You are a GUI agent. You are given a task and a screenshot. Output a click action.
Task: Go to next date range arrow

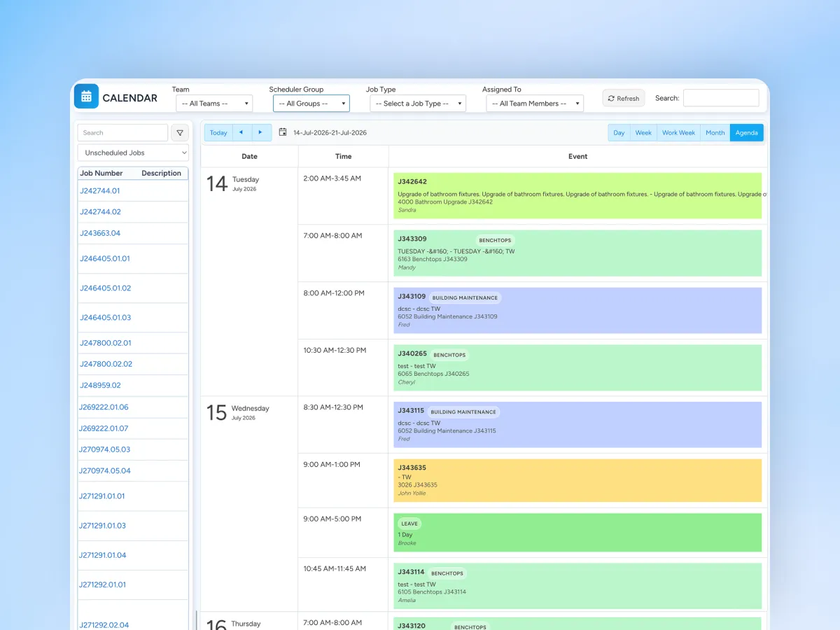pyautogui.click(x=261, y=132)
